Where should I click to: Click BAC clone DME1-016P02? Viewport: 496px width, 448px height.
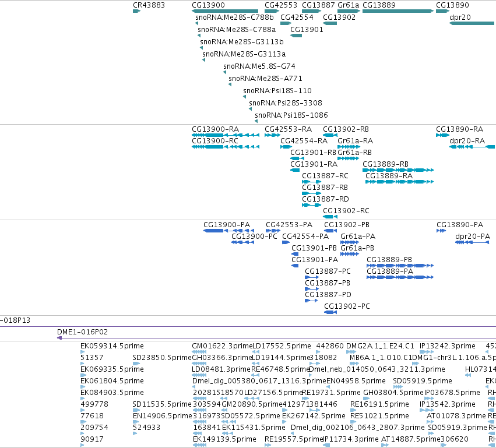point(276,338)
